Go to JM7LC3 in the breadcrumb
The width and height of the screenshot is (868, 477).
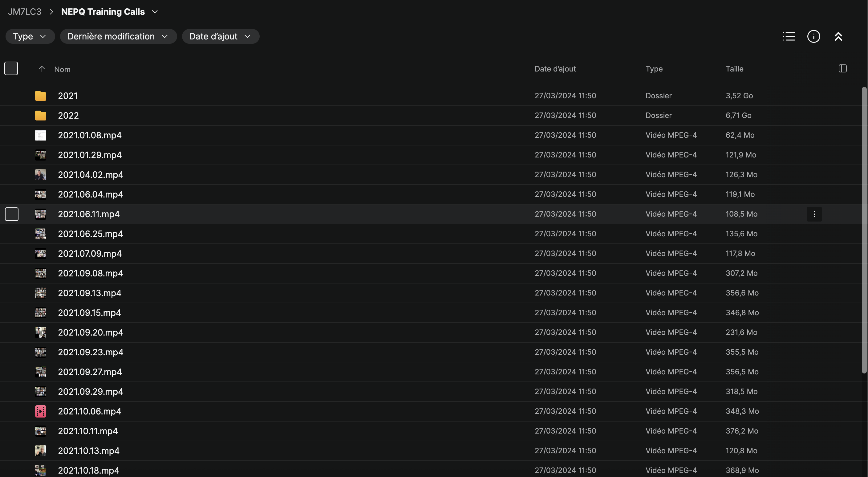(x=25, y=12)
